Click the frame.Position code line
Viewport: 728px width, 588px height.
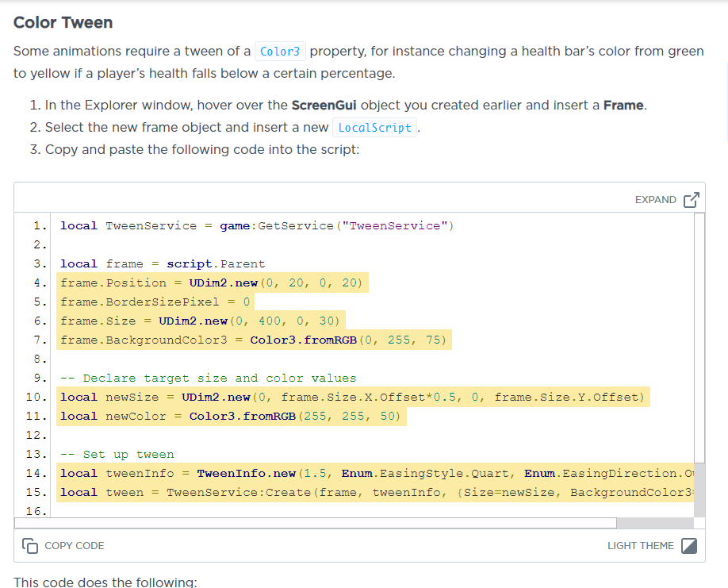coord(213,283)
